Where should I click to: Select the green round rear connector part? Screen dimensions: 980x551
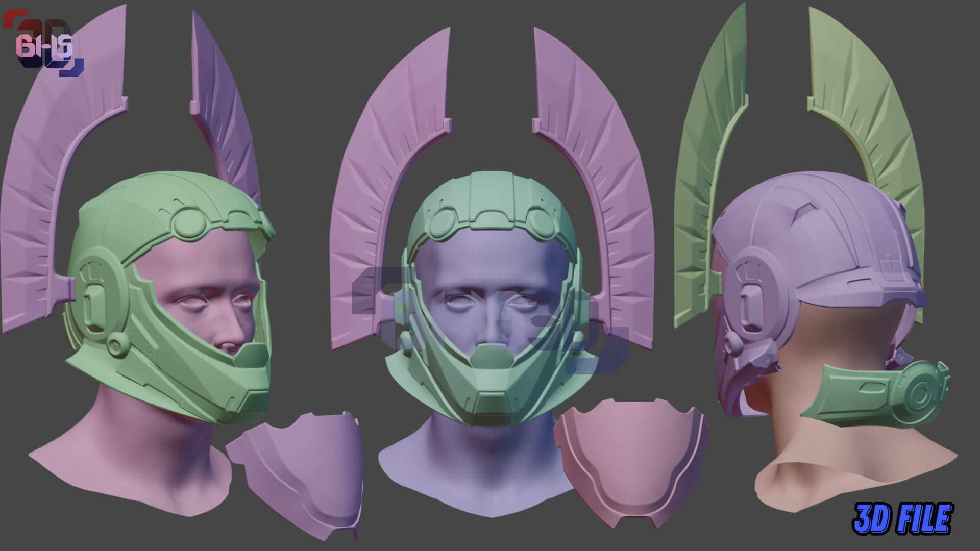point(876,394)
